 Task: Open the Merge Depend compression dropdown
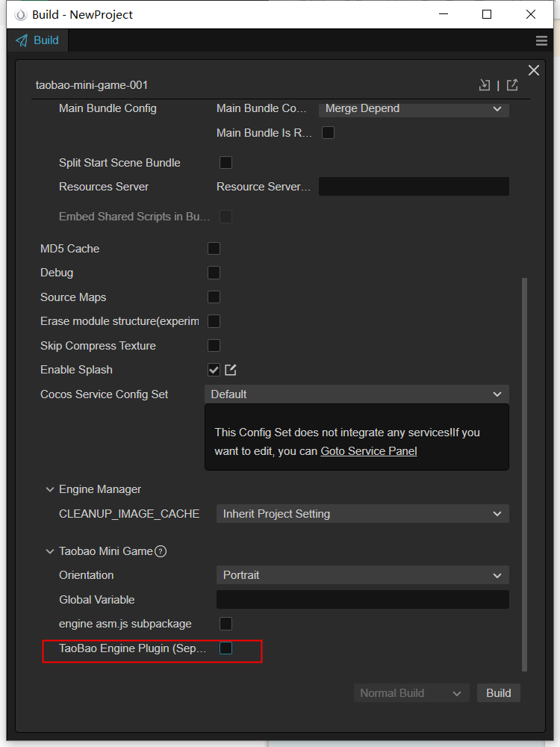point(414,108)
